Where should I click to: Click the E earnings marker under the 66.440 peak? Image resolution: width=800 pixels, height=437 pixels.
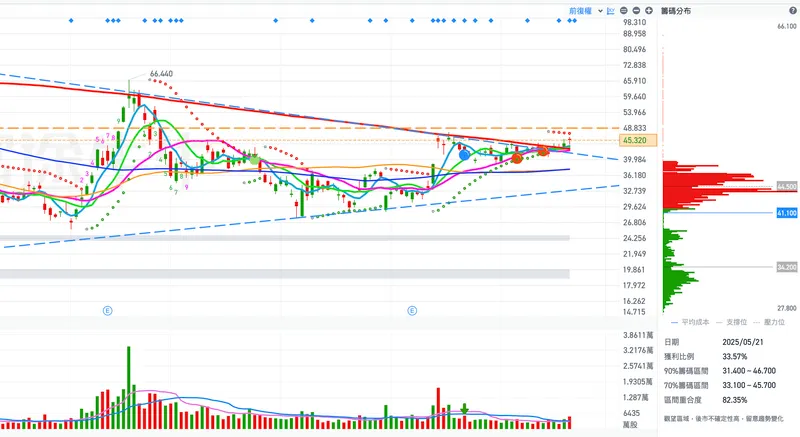tap(108, 311)
